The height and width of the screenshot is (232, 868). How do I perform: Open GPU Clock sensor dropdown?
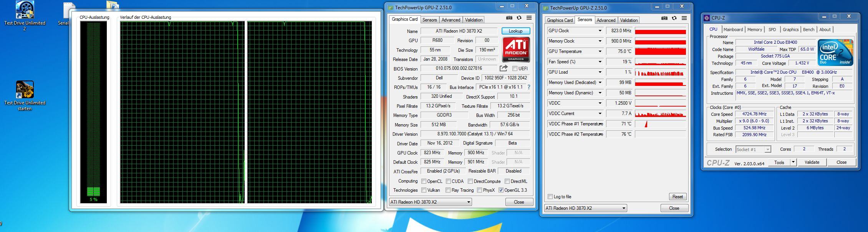click(x=600, y=31)
